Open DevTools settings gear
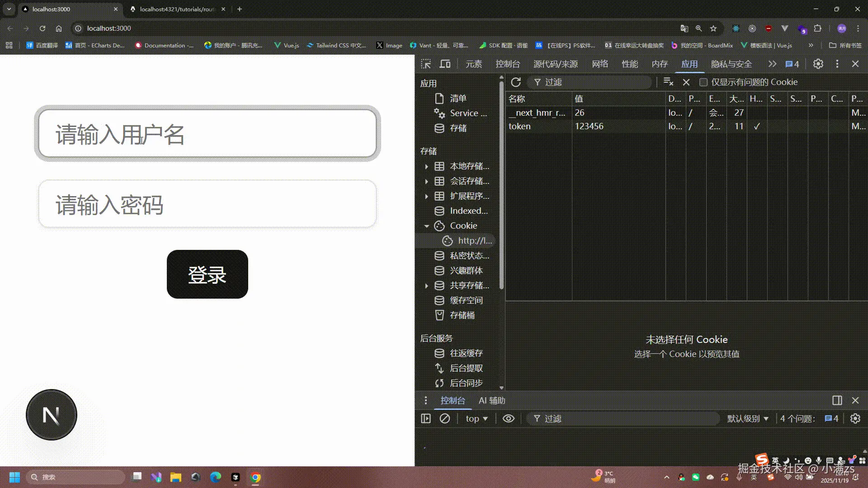 (x=818, y=64)
